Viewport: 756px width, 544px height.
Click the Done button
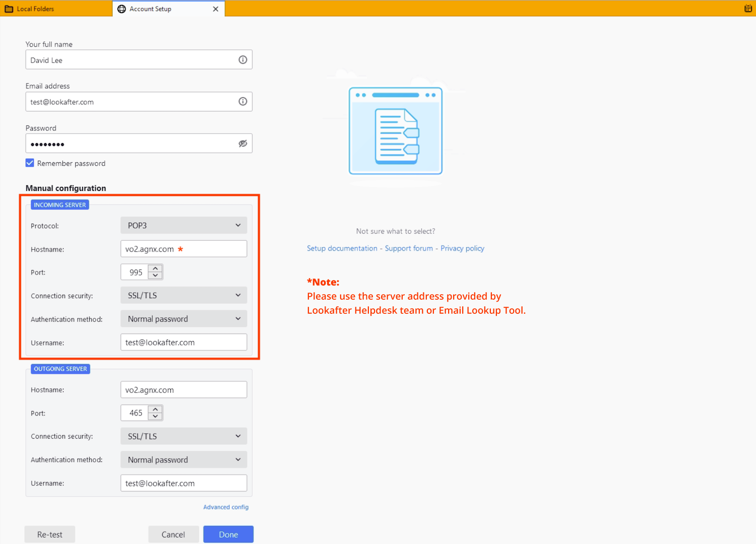228,534
